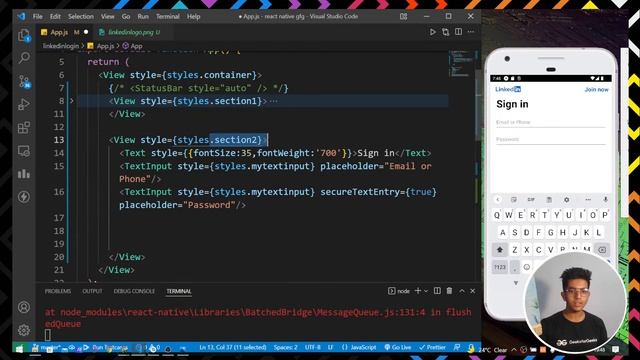Click Ln 13, Col 37 in status bar
640x360 pixels.
click(233, 347)
